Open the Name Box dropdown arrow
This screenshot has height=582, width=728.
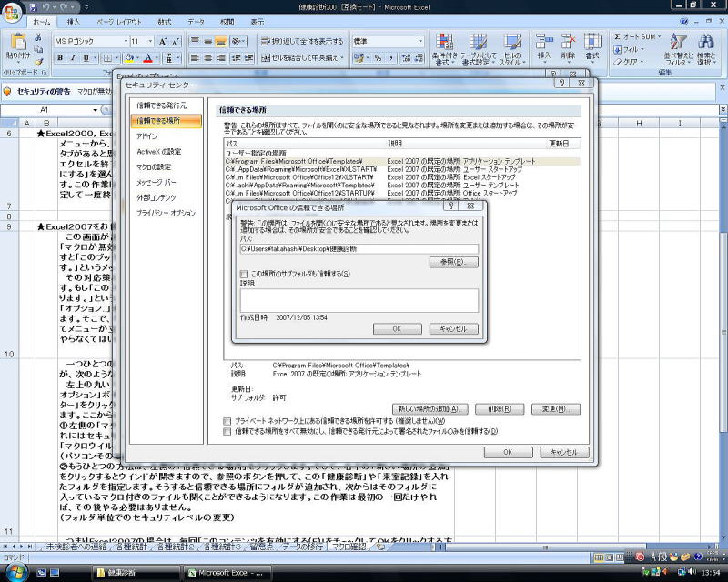tap(95, 110)
